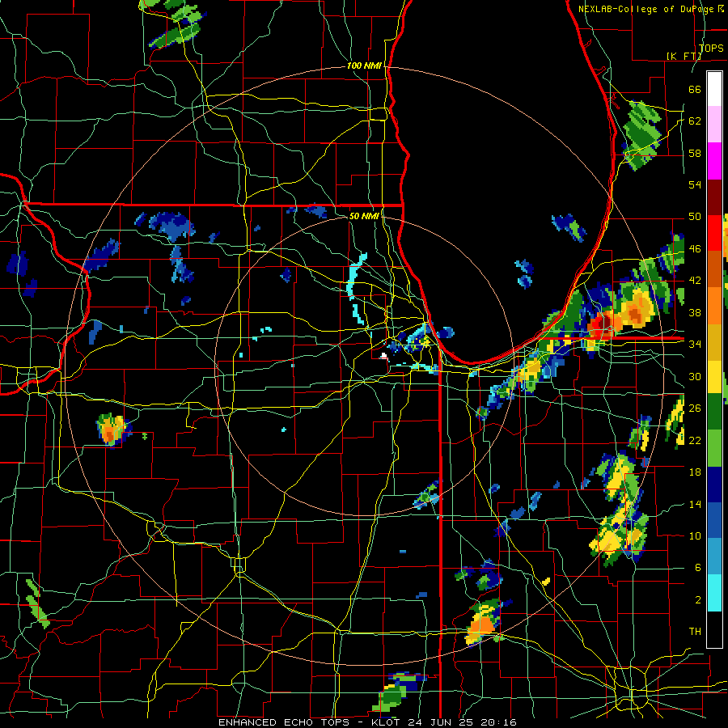Click legend value 26

tap(695, 408)
